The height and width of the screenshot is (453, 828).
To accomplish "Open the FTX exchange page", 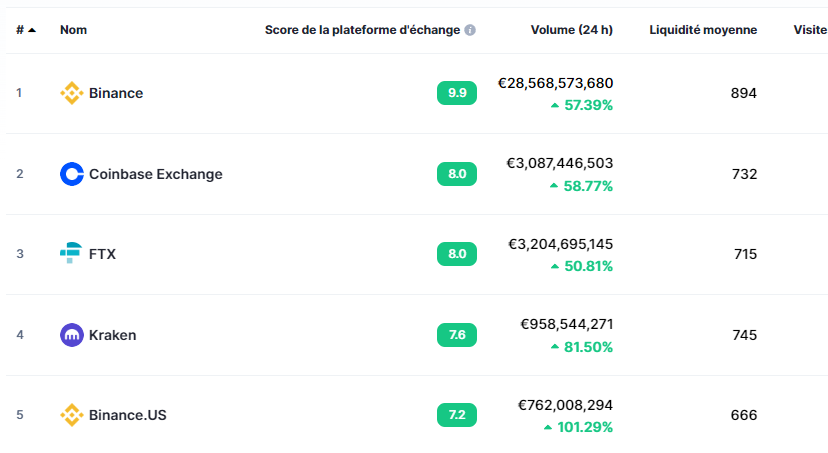I will click(x=102, y=254).
